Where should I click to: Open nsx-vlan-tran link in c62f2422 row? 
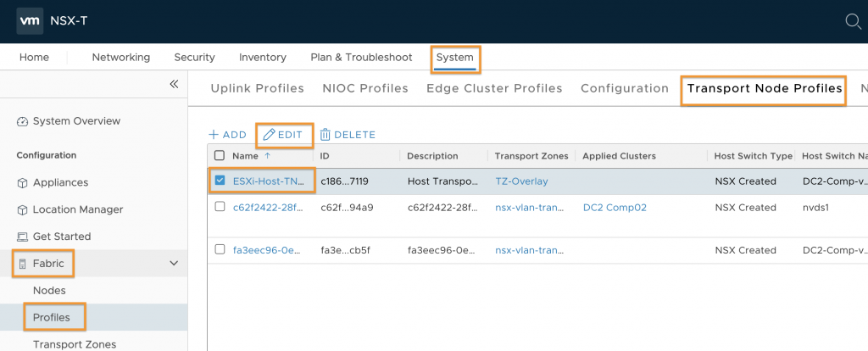530,208
